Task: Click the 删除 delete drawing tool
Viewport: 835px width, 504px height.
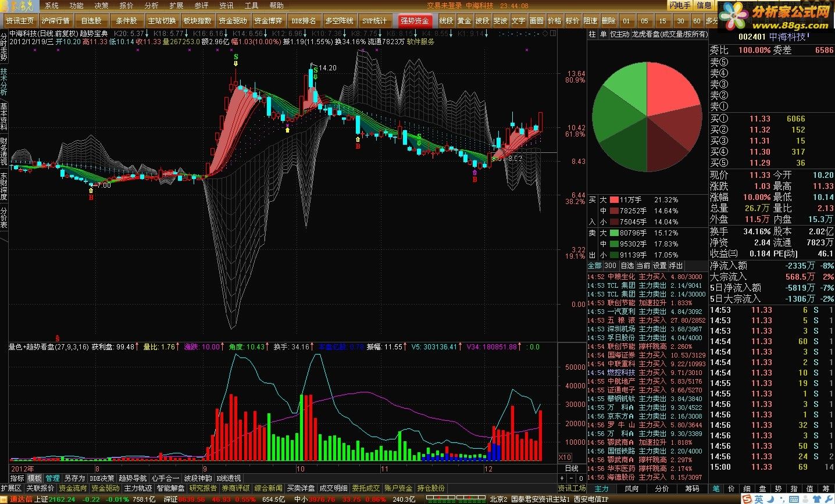Action: [x=608, y=20]
